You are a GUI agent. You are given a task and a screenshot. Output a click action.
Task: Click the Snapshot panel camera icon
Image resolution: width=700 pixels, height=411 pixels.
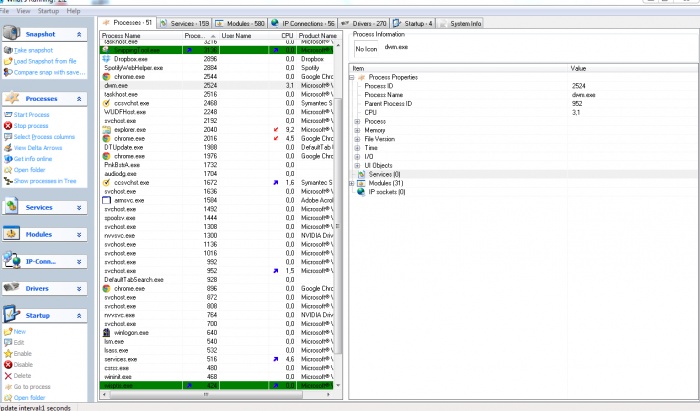point(11,33)
